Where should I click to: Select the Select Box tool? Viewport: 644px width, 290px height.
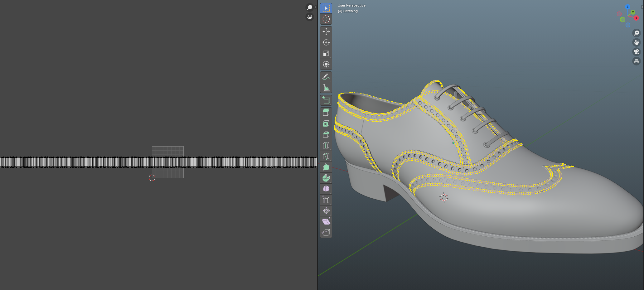click(x=326, y=8)
